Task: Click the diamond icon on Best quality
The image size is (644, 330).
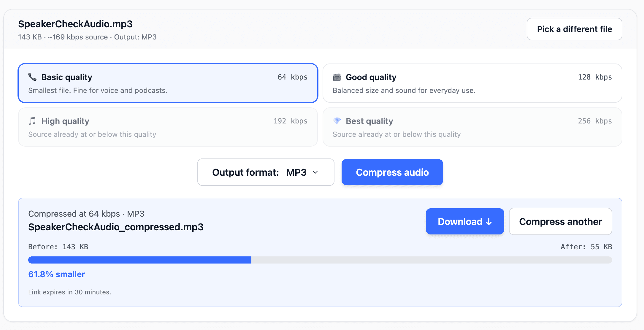Action: pyautogui.click(x=337, y=121)
